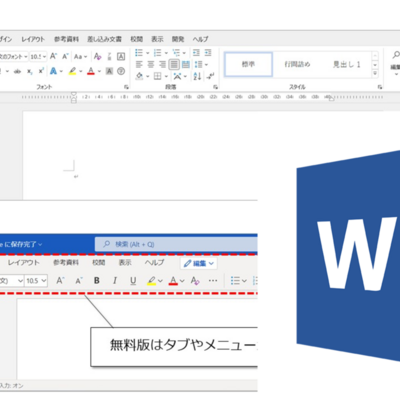Open font dialog launcher in フォント group
The height and width of the screenshot is (400, 400).
126,87
